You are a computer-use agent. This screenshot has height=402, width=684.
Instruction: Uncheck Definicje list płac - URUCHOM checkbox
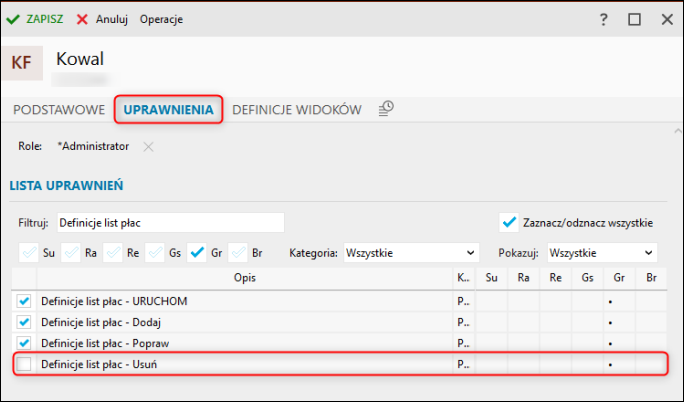click(24, 301)
